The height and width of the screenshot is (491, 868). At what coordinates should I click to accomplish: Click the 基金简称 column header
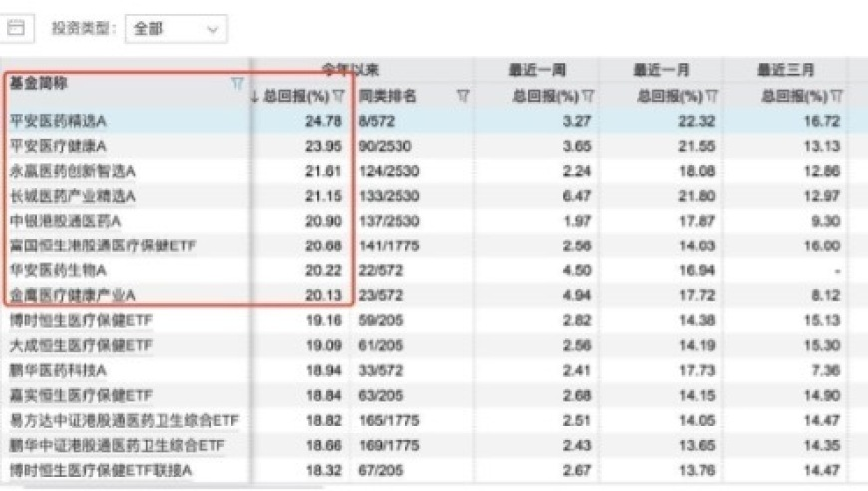click(x=38, y=84)
